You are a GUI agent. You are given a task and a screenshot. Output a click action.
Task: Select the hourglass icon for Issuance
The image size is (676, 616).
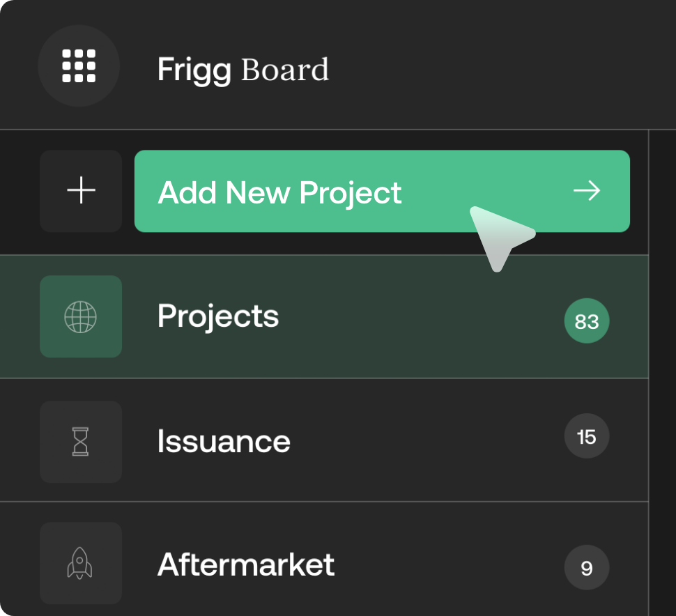81,442
